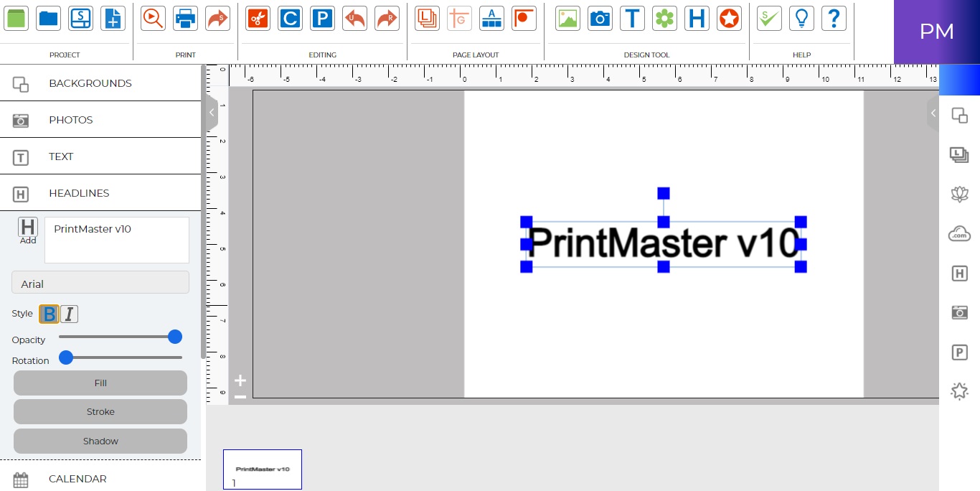980x491 pixels.
Task: Click the right sidebar 'P' icon
Action: coord(959,352)
